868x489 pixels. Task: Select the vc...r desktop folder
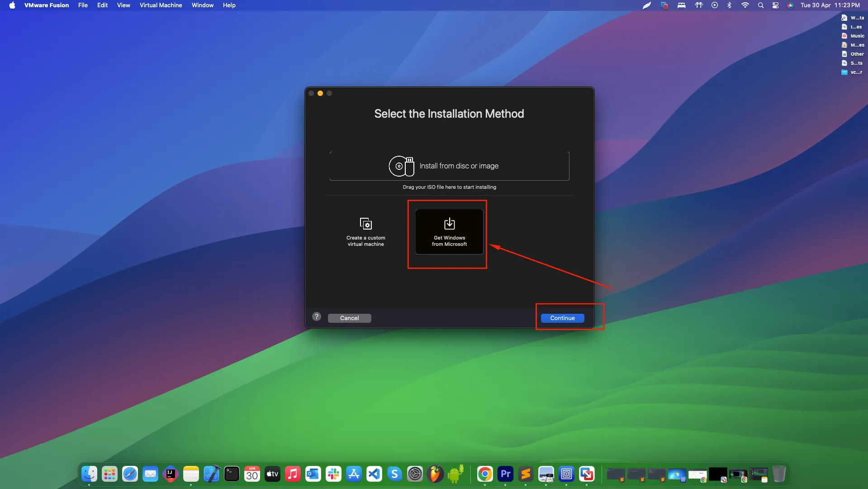click(853, 72)
